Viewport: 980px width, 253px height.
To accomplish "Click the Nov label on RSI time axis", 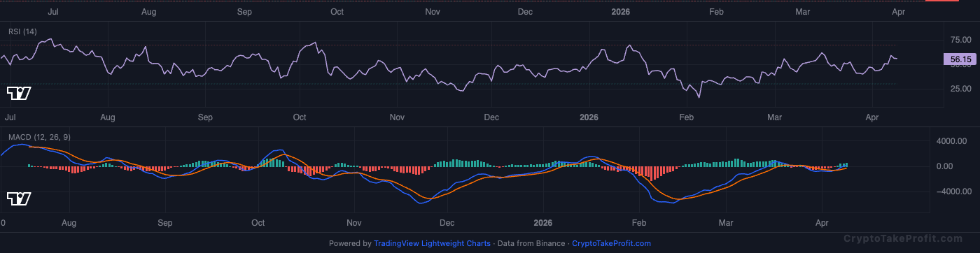I will click(x=398, y=117).
